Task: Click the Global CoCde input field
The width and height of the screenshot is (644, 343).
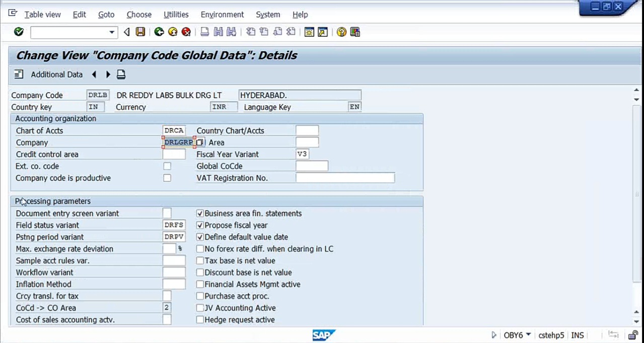Action: click(312, 166)
